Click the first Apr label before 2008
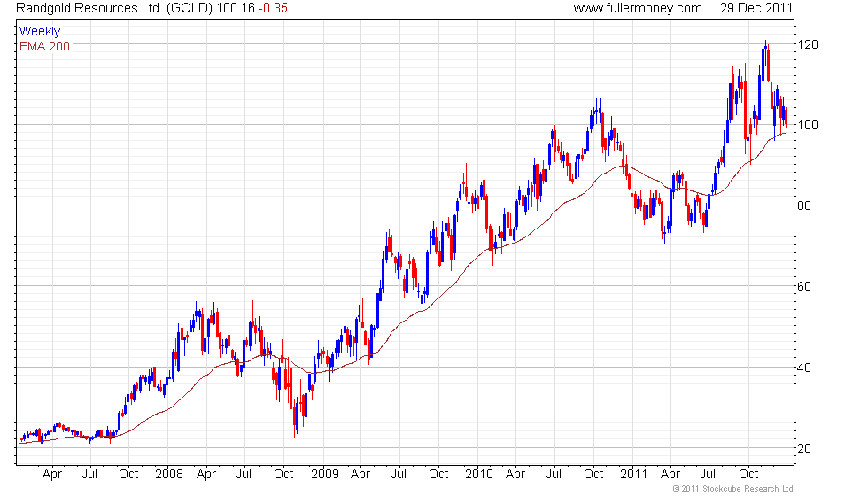This screenshot has width=868, height=496. point(52,475)
